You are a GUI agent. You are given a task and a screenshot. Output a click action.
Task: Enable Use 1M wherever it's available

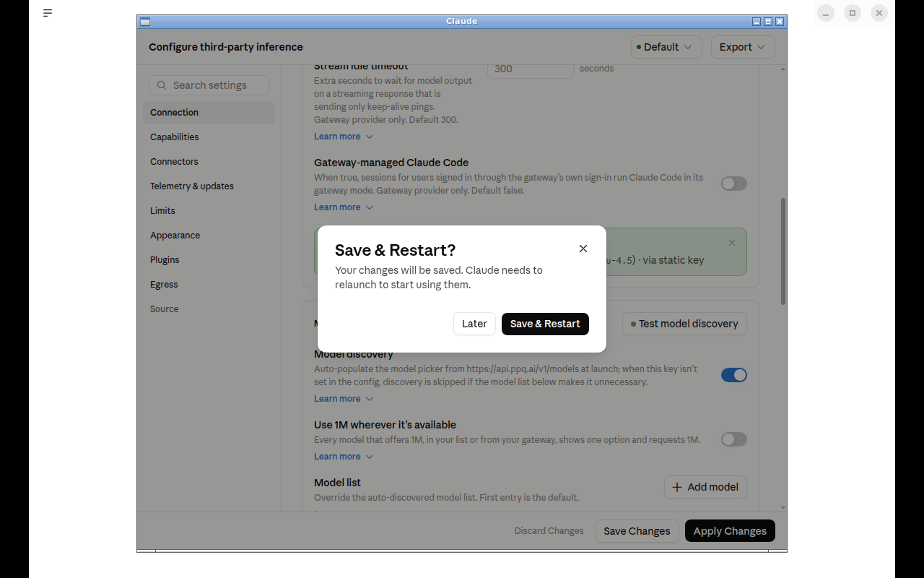point(733,439)
